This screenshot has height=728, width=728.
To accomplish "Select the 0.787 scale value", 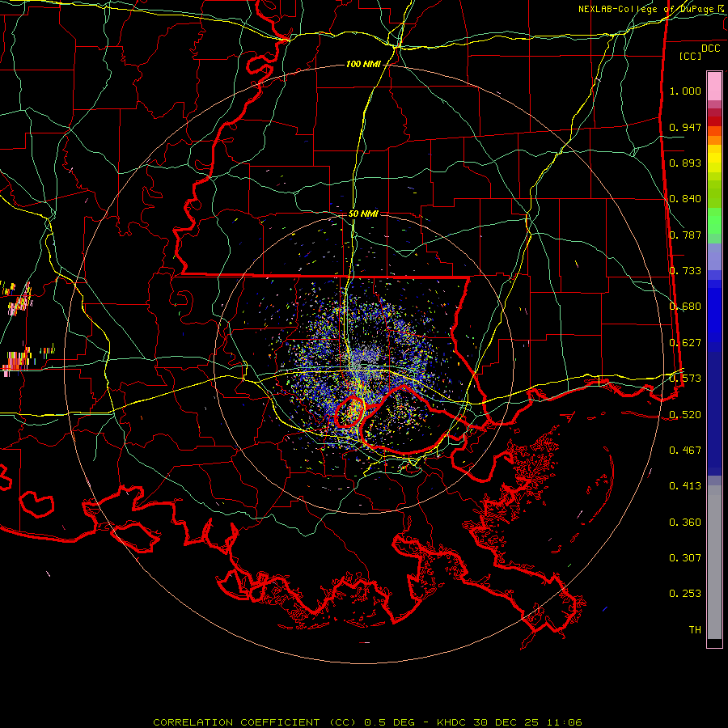I will [685, 235].
